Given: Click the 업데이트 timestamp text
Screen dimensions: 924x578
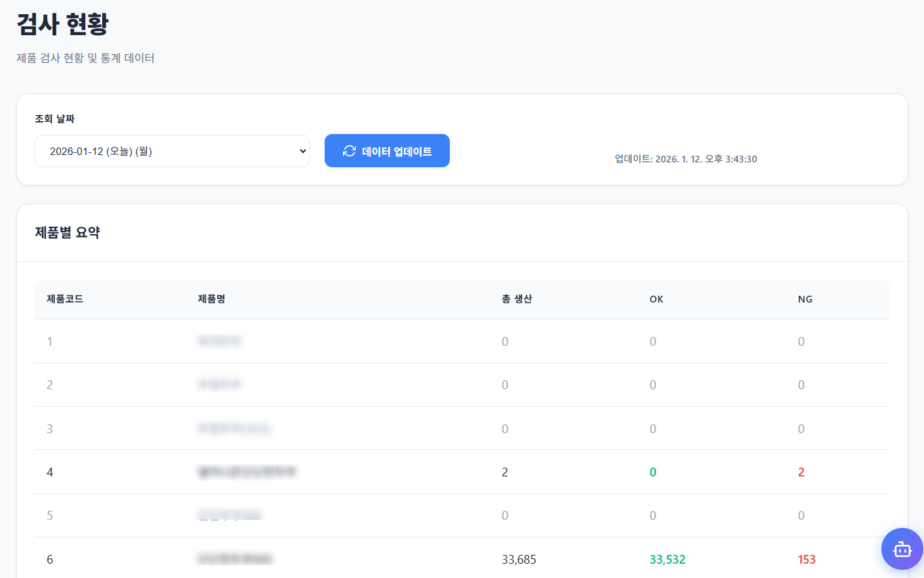Looking at the screenshot, I should [x=686, y=159].
